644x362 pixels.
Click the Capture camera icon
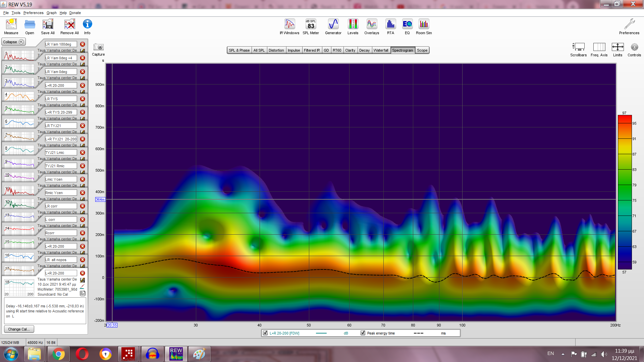(98, 47)
